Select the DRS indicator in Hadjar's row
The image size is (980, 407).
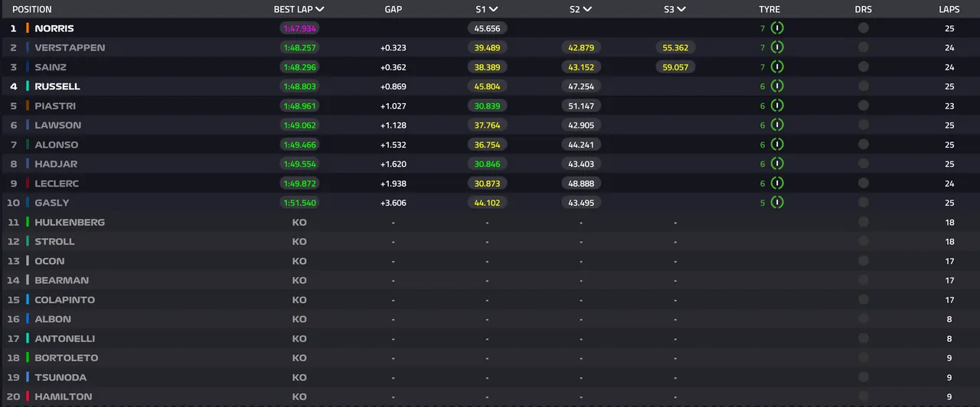point(864,164)
